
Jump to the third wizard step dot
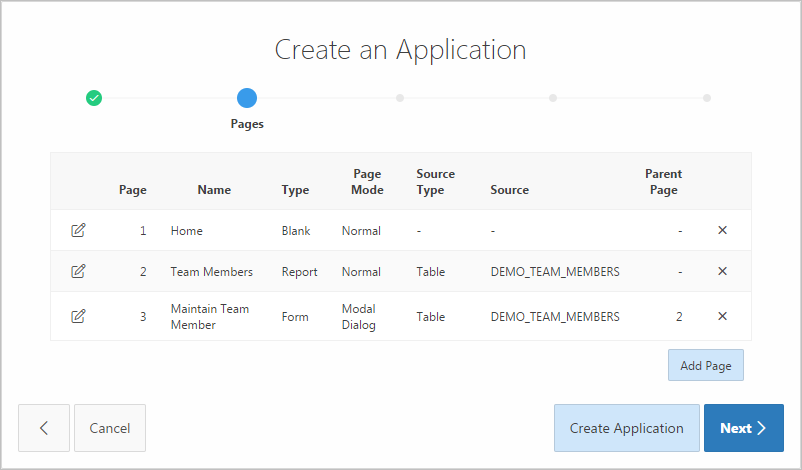(x=400, y=98)
